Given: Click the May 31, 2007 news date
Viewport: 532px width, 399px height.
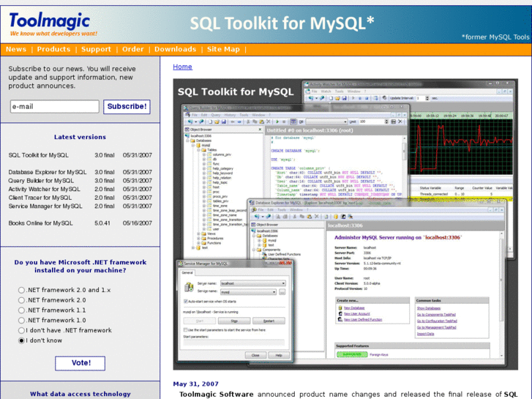Looking at the screenshot, I should 196,384.
